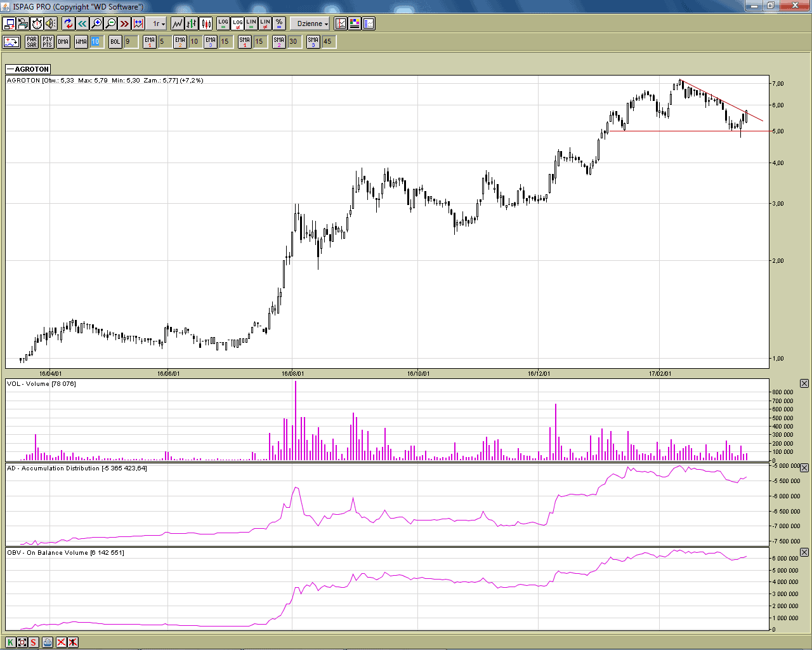The width and height of the screenshot is (812, 650).
Task: Click the AGROTON chart tab label
Action: click(28, 69)
